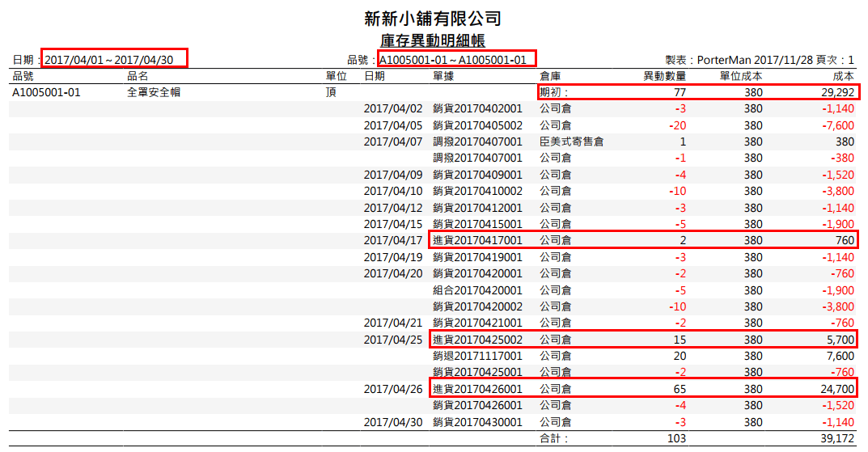Viewport: 868px width, 452px height.
Task: Open document 銷貨20170405002
Action: (x=477, y=125)
